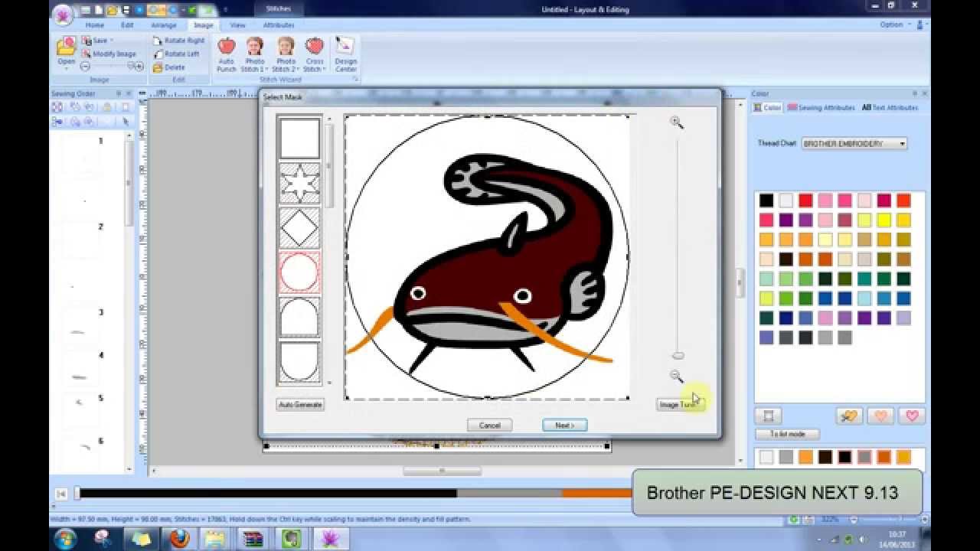Viewport: 980px width, 551px height.
Task: Click the Windows Start button
Action: coord(65,539)
